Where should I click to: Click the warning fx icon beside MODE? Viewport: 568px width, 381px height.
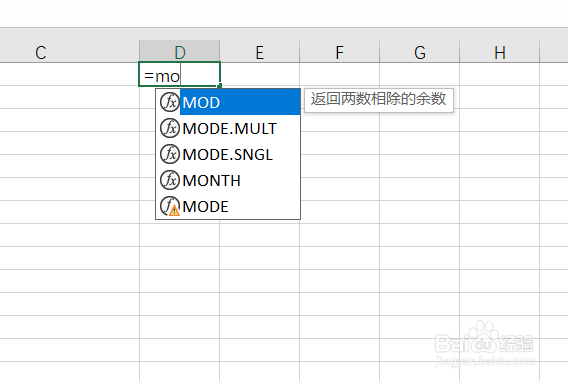pyautogui.click(x=170, y=206)
